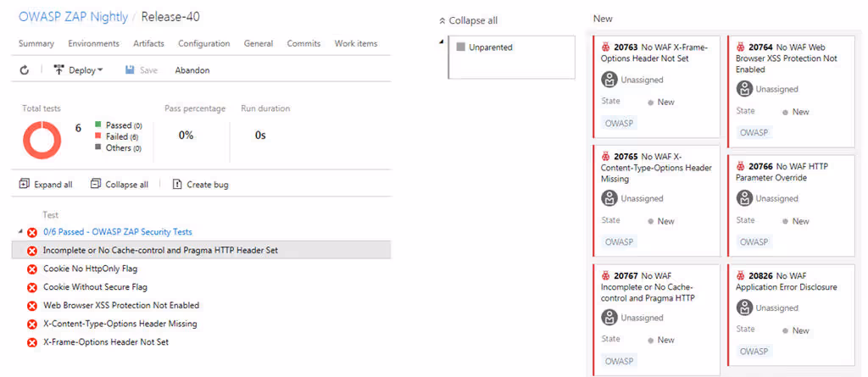This screenshot has width=868, height=377.
Task: Click failed icon beside Cookie No HttpOnly Flag
Action: 32,269
